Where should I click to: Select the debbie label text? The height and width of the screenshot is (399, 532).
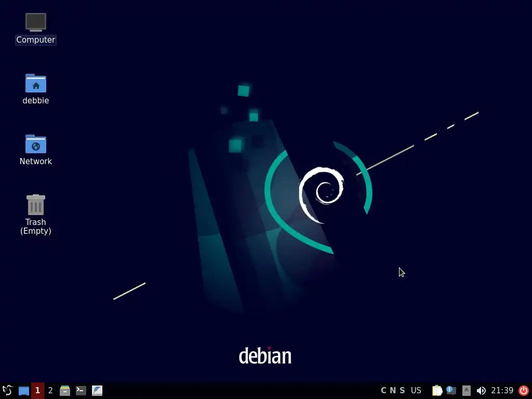click(36, 100)
